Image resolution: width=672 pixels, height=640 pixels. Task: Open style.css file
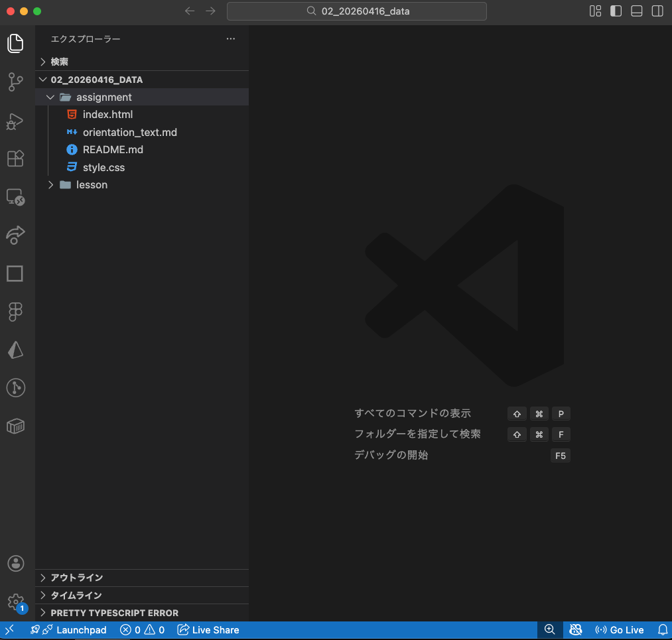[x=142, y=168]
